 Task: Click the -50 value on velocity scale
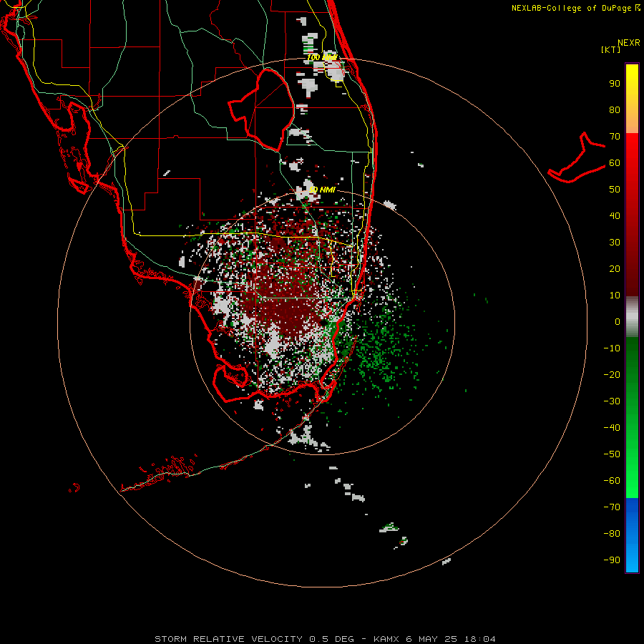click(612, 454)
